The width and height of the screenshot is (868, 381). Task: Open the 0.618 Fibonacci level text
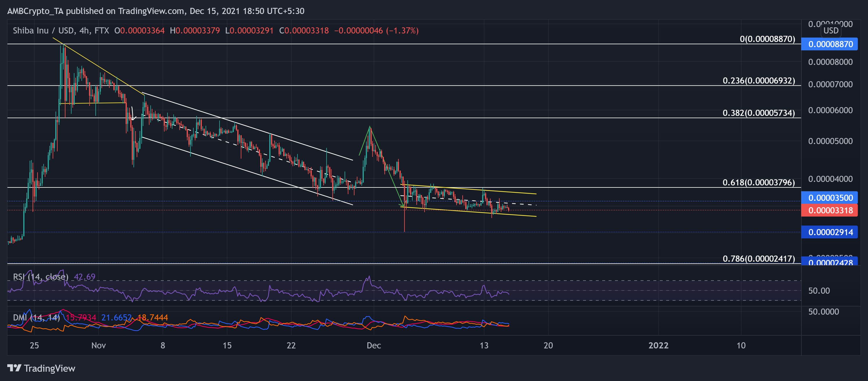[758, 183]
